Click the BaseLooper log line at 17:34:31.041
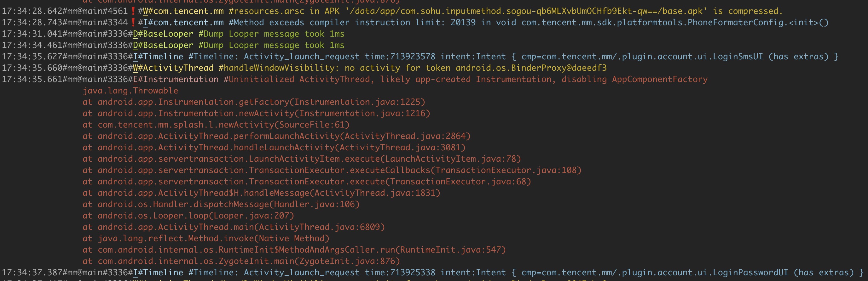 coord(173,34)
